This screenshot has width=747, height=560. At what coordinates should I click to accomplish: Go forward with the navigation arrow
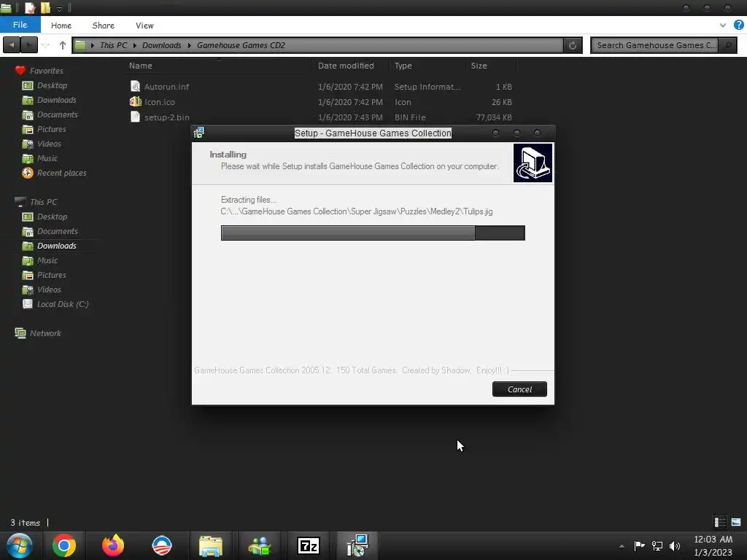29,45
